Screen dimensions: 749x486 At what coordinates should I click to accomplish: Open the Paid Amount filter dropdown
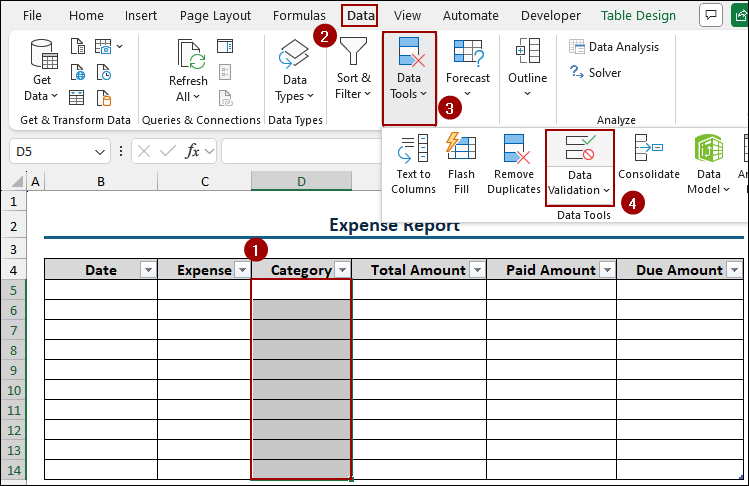tap(607, 270)
